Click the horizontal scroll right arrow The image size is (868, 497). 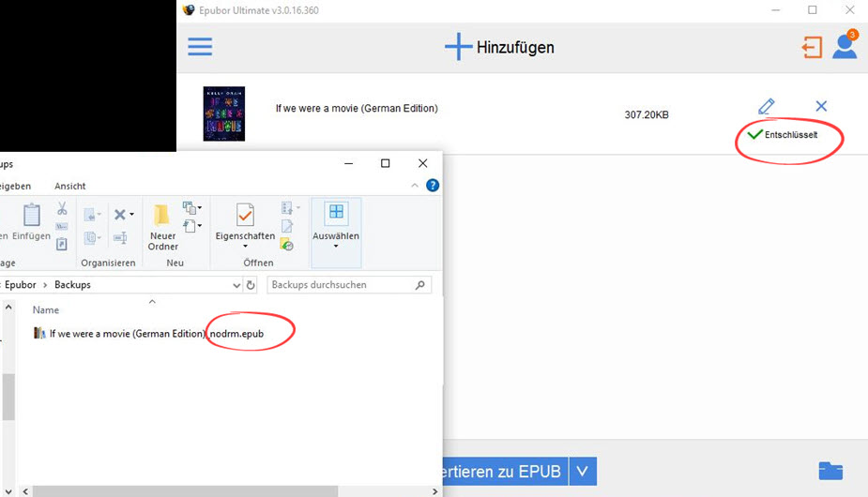(435, 491)
